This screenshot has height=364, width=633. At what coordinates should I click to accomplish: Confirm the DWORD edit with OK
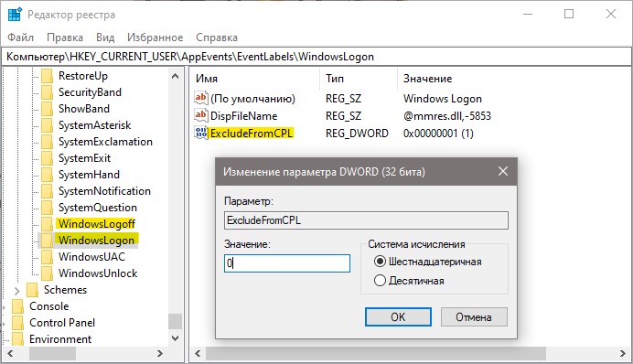[398, 316]
